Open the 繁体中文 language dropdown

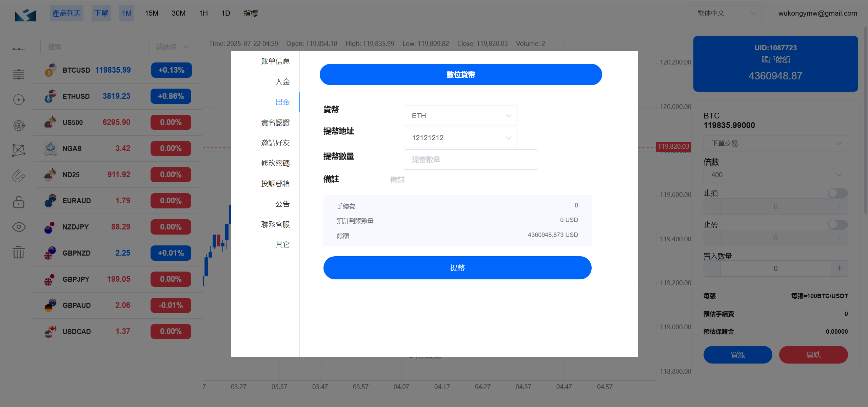tap(725, 13)
